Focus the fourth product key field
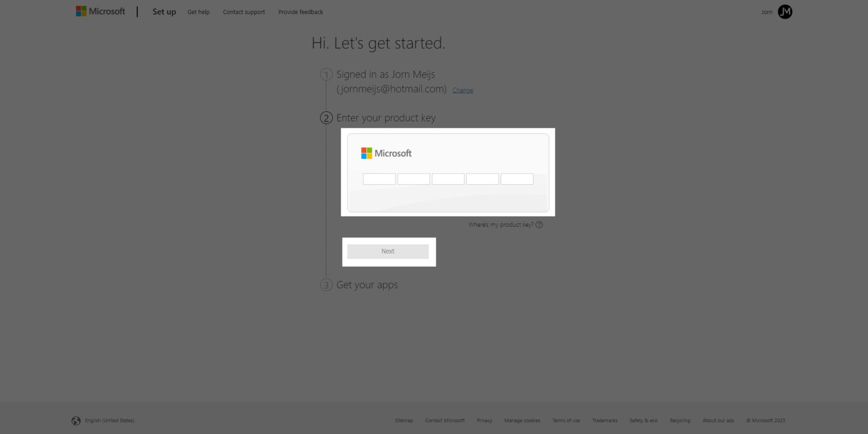 coord(483,179)
